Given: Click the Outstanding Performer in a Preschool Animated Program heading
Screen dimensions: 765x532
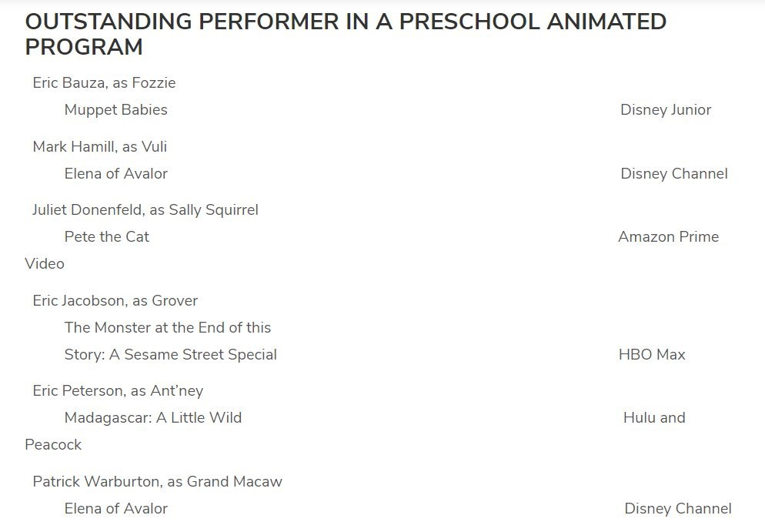Looking at the screenshot, I should pos(346,34).
